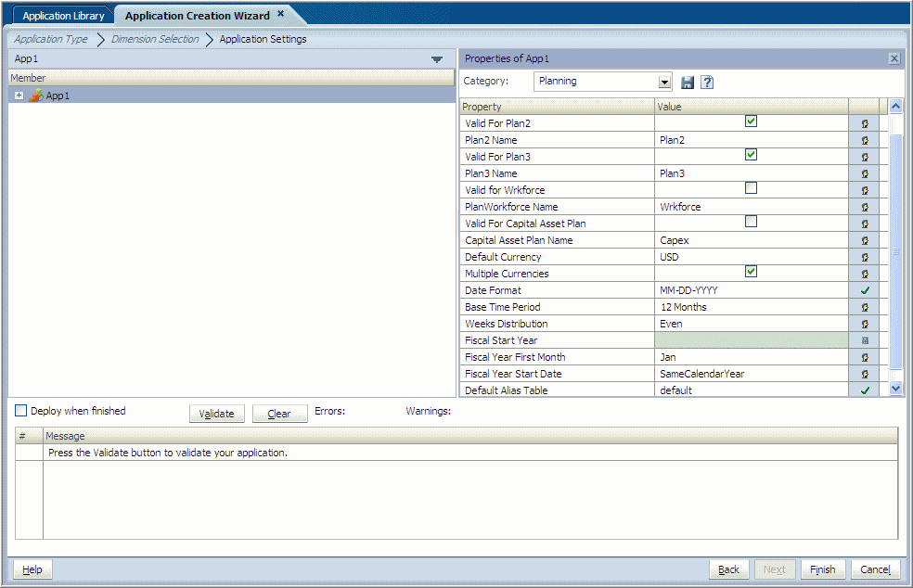Click the status icon for Valid for Wrkforce row
Screen dimensions: 913x588
click(x=865, y=190)
